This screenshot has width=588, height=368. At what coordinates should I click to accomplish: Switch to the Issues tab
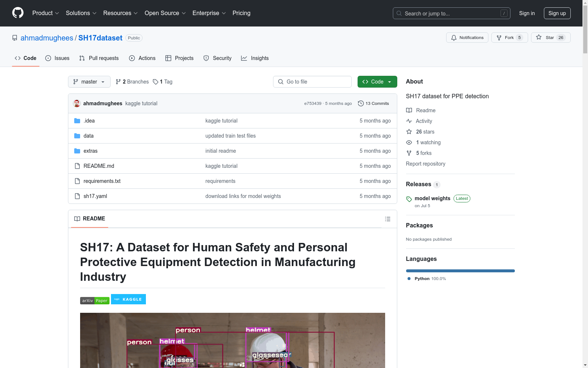[x=57, y=58]
